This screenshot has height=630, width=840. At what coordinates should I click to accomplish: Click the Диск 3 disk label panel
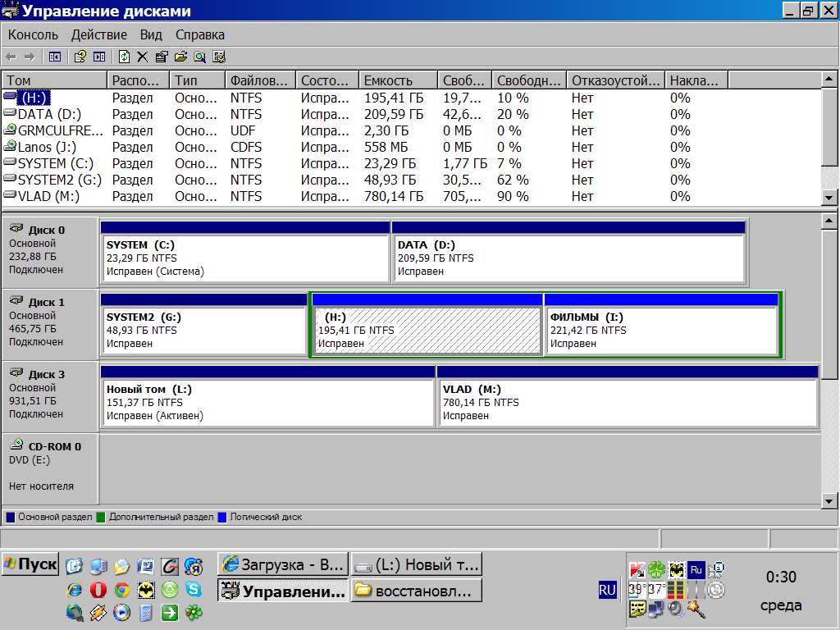tap(50, 394)
